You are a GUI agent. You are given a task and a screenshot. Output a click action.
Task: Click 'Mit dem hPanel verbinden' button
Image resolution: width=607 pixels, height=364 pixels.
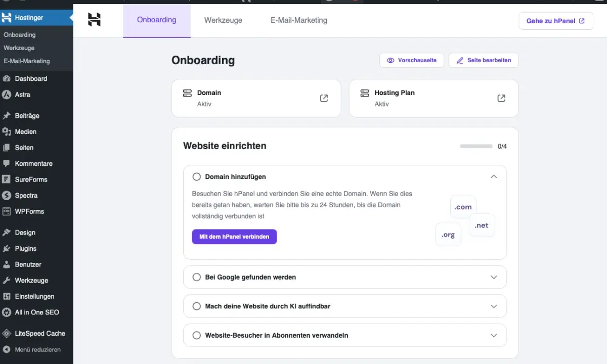[x=234, y=237]
